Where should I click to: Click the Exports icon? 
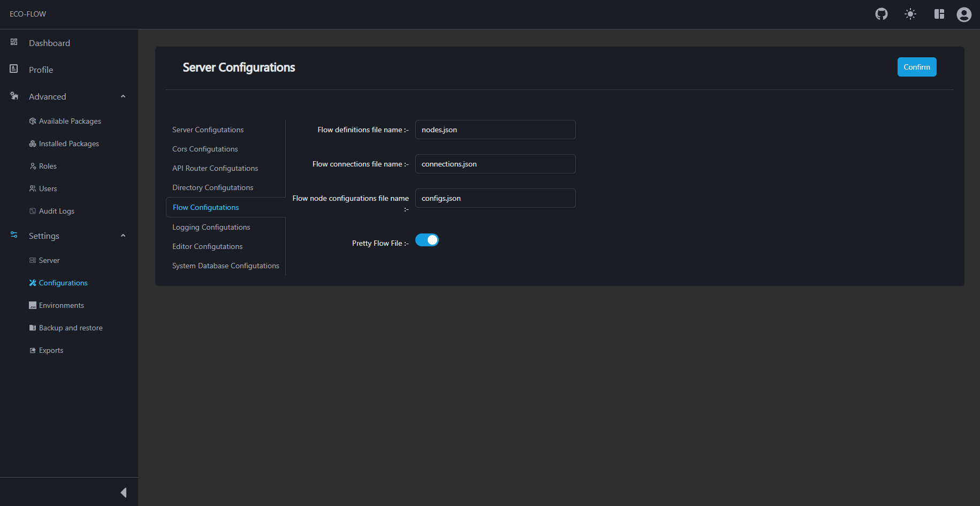[x=33, y=350]
